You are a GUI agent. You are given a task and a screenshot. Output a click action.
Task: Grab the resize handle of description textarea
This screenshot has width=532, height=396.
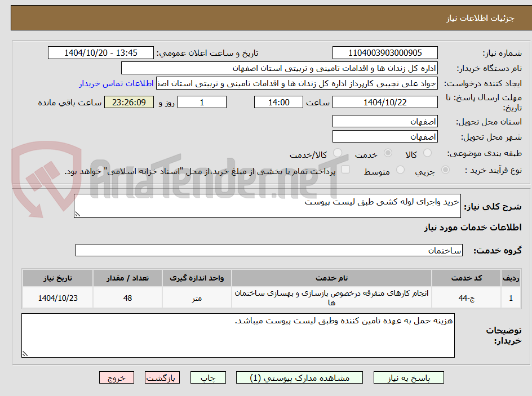click(77, 214)
